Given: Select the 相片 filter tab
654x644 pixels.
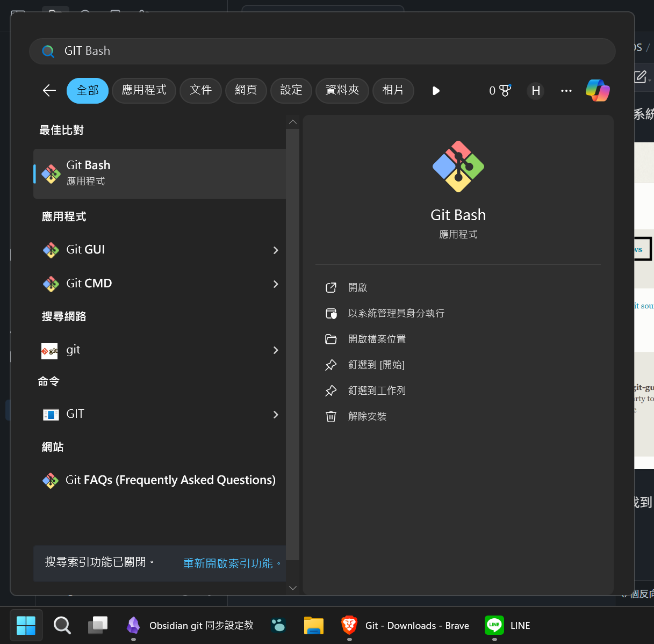Looking at the screenshot, I should pyautogui.click(x=393, y=90).
